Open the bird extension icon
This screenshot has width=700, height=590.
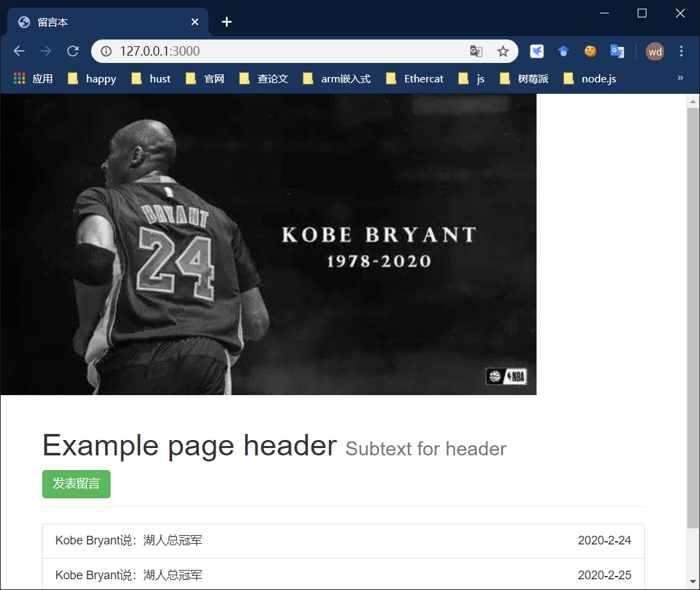point(537,52)
